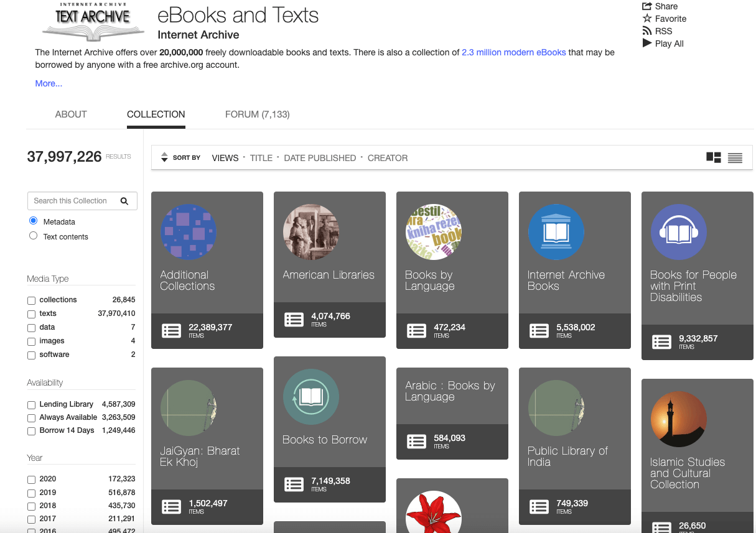Image resolution: width=756 pixels, height=533 pixels.
Task: Click the RSS feed icon
Action: click(647, 31)
